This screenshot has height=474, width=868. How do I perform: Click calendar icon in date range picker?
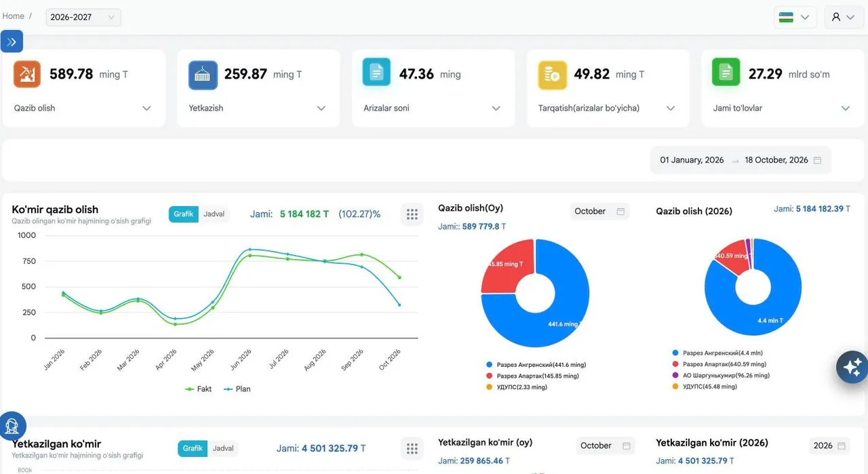pos(817,160)
